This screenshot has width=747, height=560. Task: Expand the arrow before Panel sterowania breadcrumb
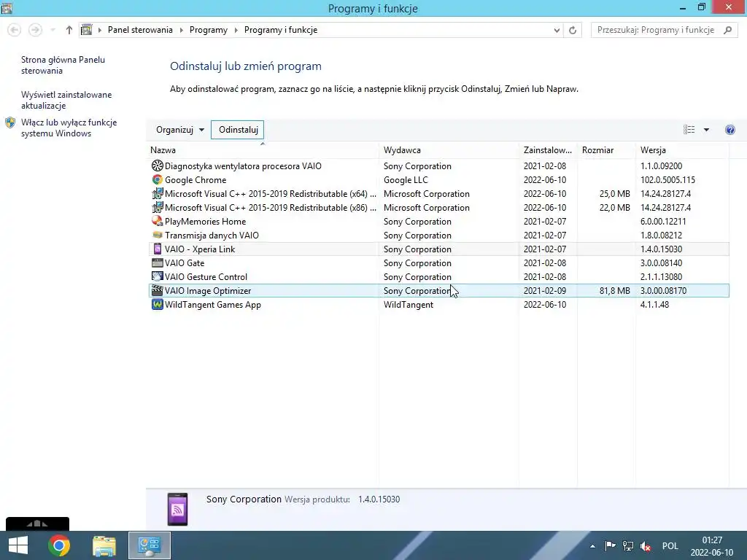[x=99, y=30]
